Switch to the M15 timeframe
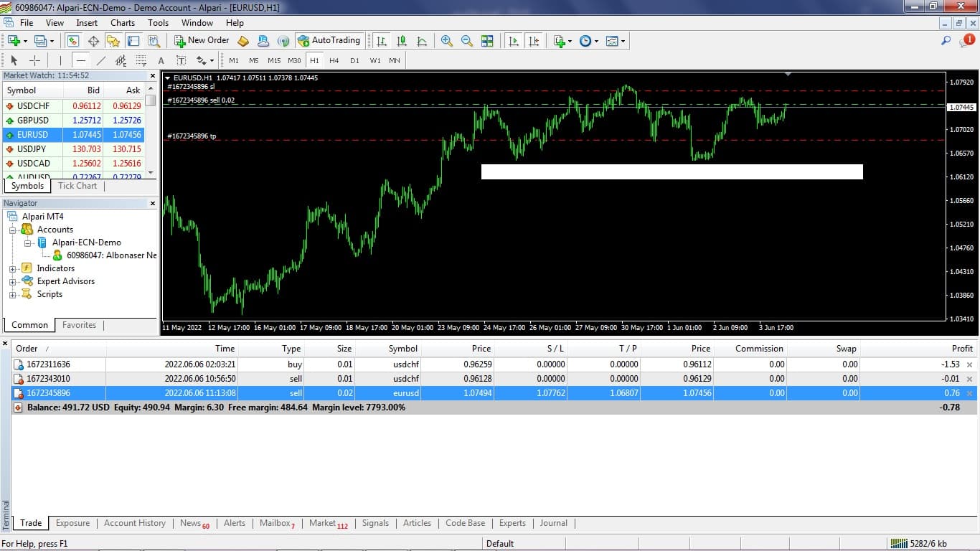This screenshot has height=551, width=980. coord(274,60)
